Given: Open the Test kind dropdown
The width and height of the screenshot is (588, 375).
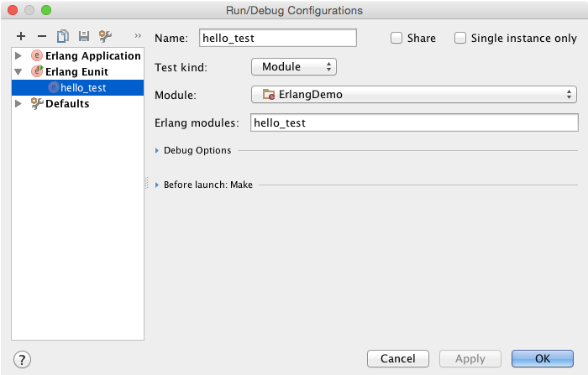Looking at the screenshot, I should coord(294,66).
